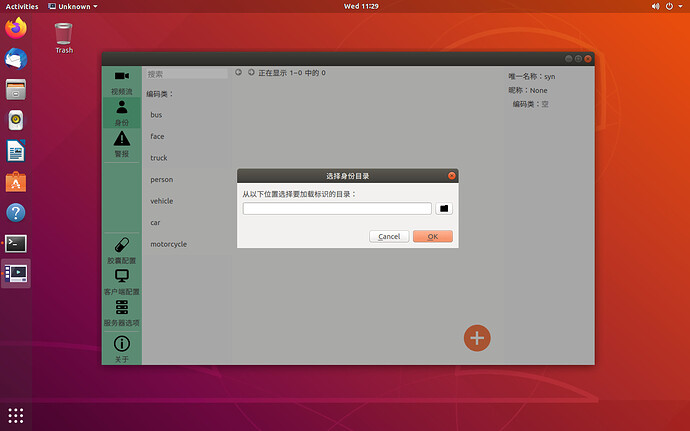Open Files manager from the dock
690x431 pixels.
pyautogui.click(x=16, y=89)
